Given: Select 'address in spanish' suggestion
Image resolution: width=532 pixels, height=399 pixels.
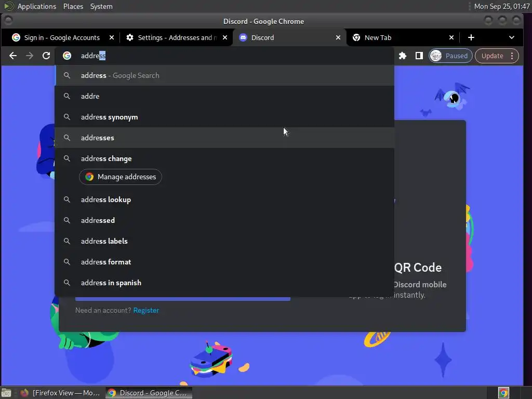Looking at the screenshot, I should click(224, 283).
